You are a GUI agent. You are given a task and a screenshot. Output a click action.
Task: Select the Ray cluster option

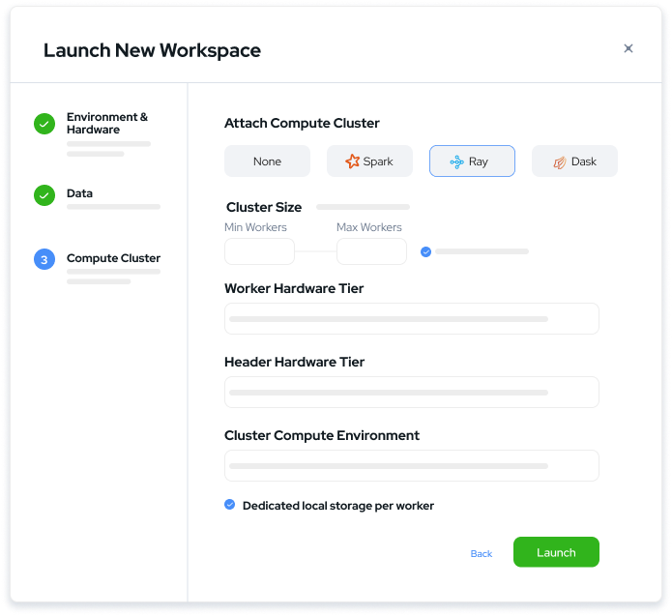pyautogui.click(x=472, y=161)
